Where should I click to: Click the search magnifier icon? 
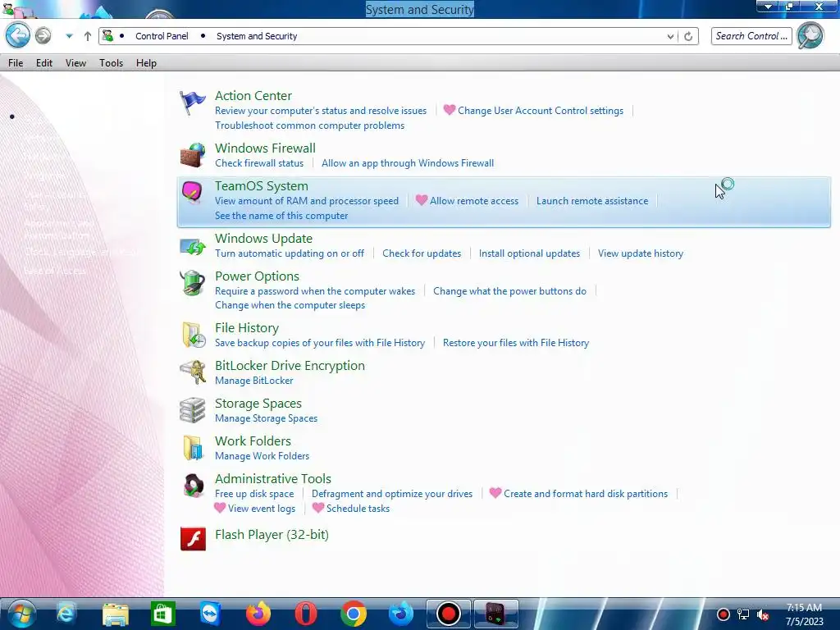pos(810,36)
